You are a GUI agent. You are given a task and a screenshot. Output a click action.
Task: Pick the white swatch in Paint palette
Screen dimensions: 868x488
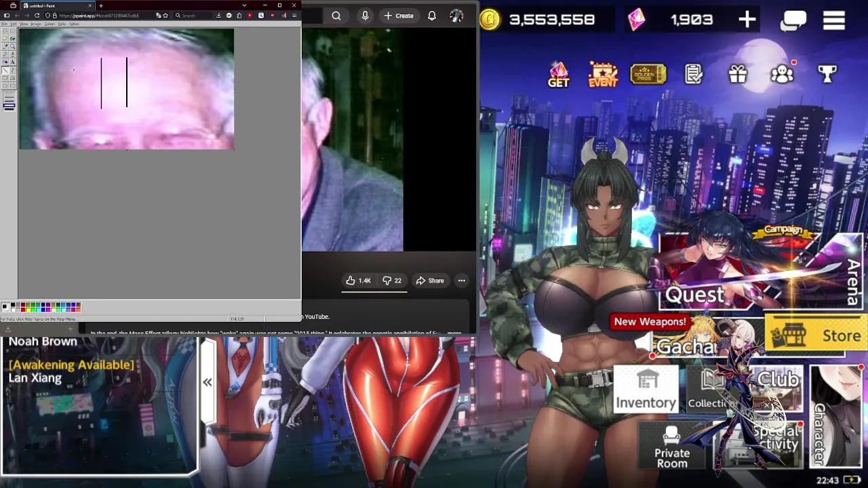point(13,310)
